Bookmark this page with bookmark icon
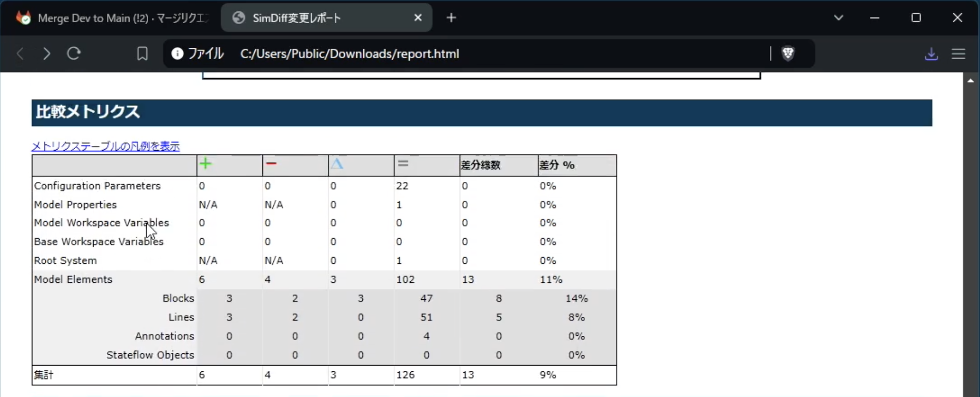 (x=142, y=53)
